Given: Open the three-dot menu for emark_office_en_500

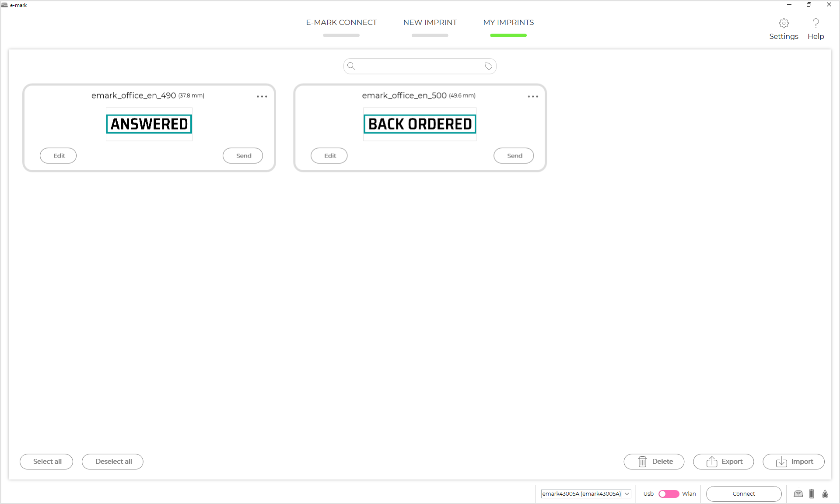Looking at the screenshot, I should [x=532, y=97].
